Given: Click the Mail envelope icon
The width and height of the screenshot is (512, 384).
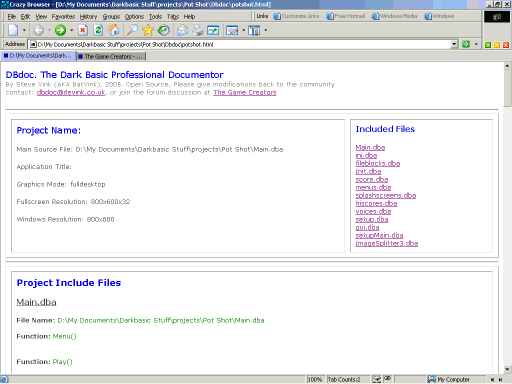Looking at the screenshot, I should [182, 30].
